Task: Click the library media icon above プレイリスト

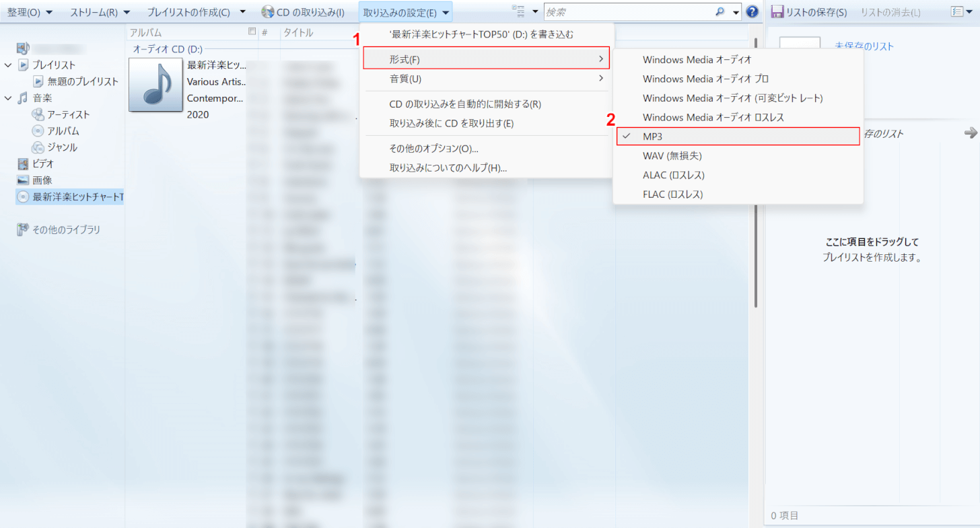Action: point(23,48)
